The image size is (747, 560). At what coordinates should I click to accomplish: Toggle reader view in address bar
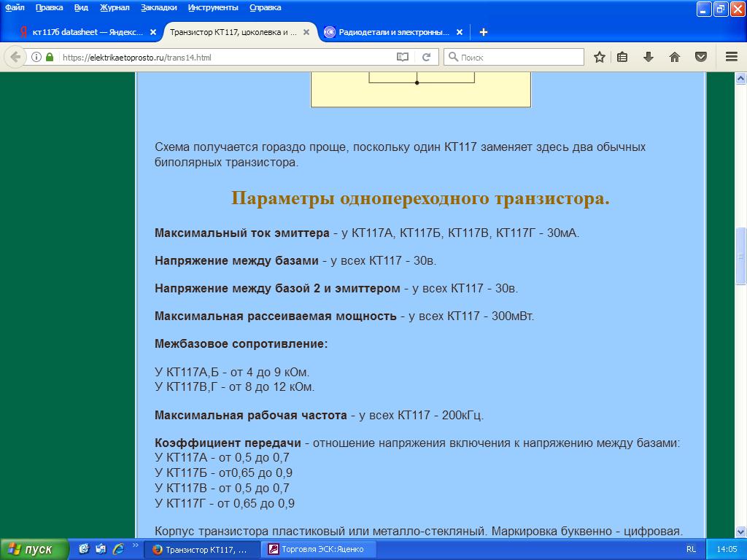point(403,57)
